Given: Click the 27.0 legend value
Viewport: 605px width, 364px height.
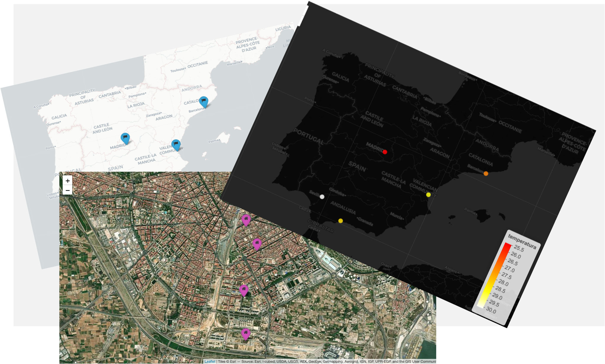Looking at the screenshot, I should [510, 269].
